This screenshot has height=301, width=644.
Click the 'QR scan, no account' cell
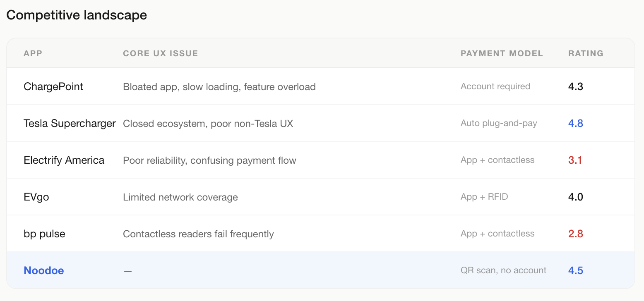click(504, 270)
